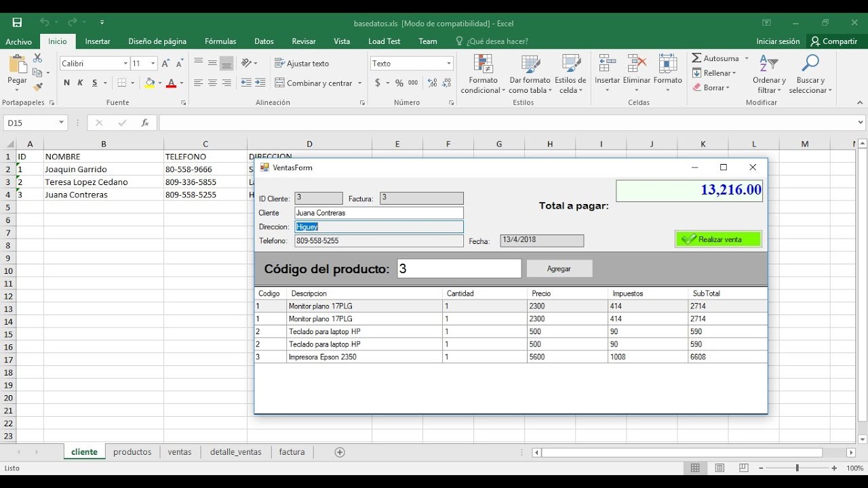This screenshot has width=868, height=488.
Task: Switch to the Fórmulas ribbon tab
Action: point(220,41)
